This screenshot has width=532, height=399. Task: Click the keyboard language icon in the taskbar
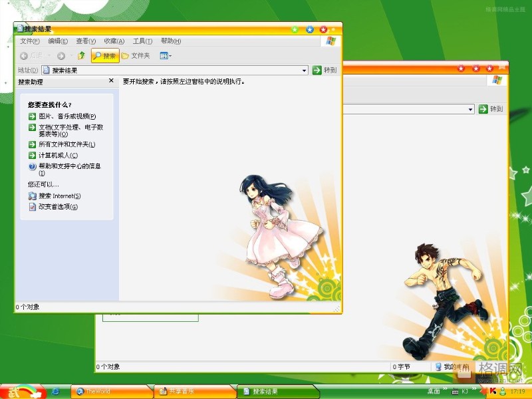[455, 392]
